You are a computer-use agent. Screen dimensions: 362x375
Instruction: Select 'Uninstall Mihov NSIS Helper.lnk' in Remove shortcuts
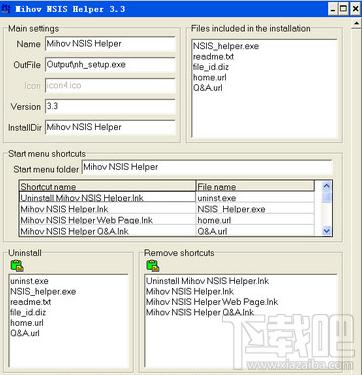tap(207, 281)
